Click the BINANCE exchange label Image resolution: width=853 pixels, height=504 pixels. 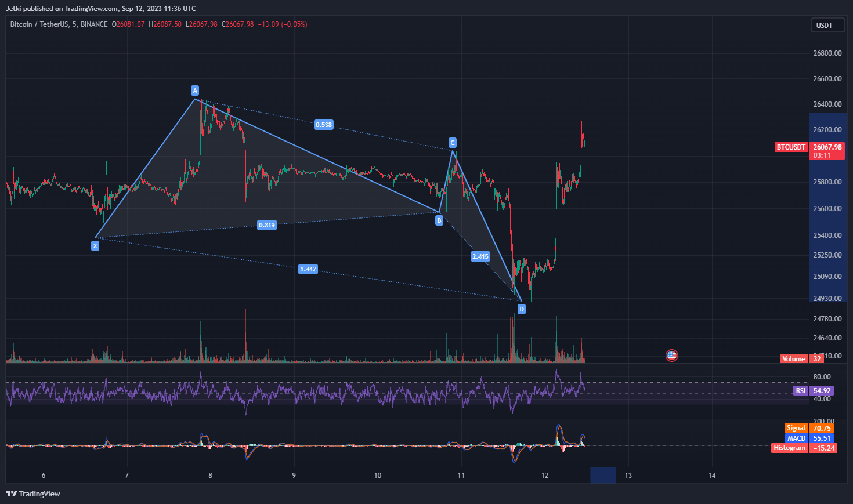[x=94, y=24]
